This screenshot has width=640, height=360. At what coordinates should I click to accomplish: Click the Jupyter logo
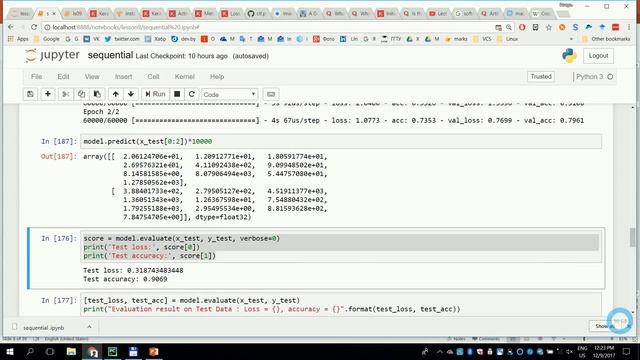click(x=52, y=55)
